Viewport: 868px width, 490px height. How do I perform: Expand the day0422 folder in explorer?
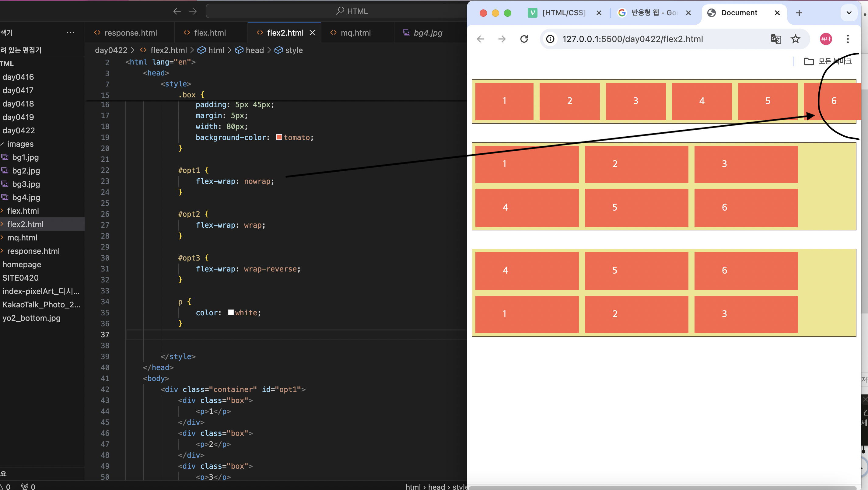pyautogui.click(x=19, y=131)
